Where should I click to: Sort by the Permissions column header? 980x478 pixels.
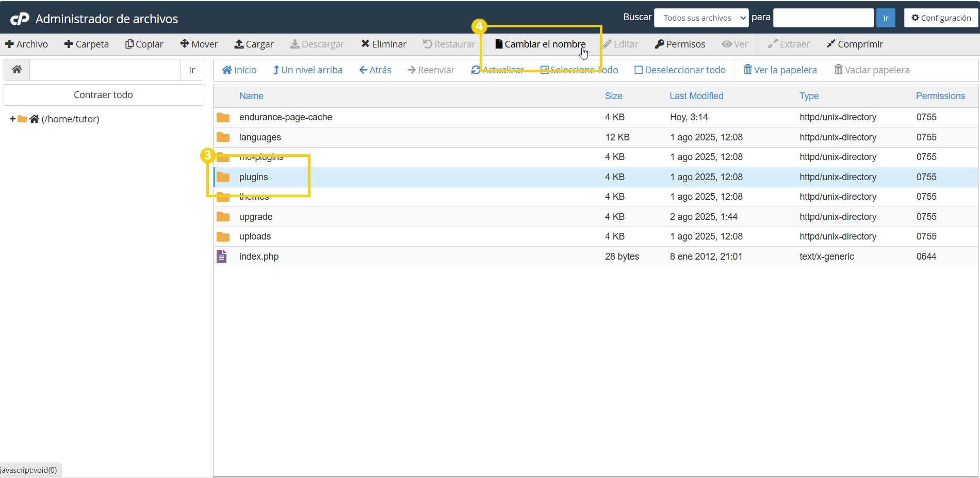click(x=940, y=96)
